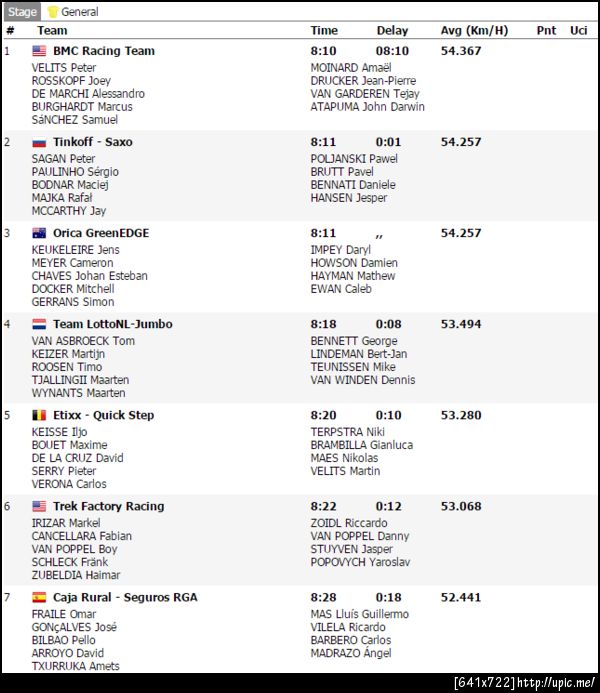Switch to the General classification tab
The width and height of the screenshot is (600, 693).
79,12
